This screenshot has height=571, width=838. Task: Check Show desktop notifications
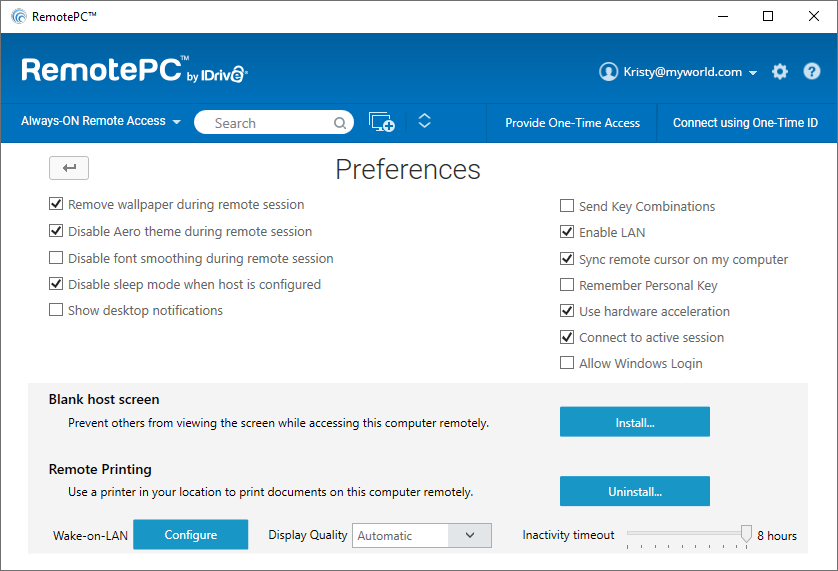[x=56, y=310]
